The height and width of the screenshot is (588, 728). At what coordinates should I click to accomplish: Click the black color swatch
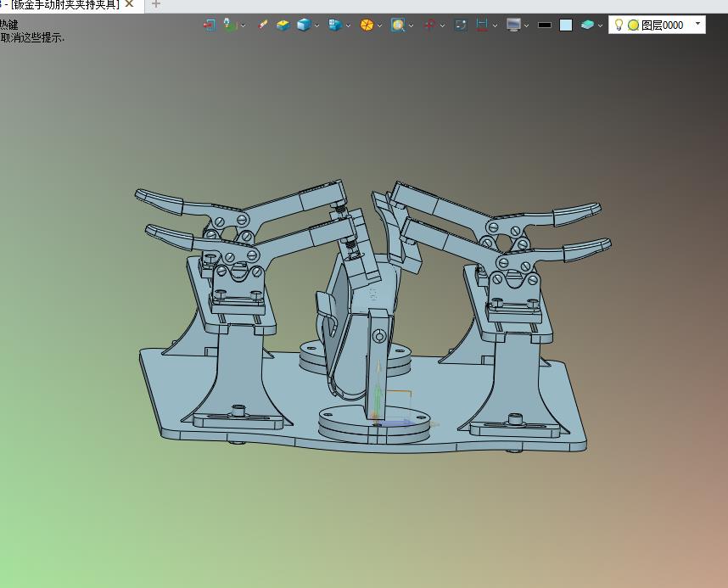545,25
